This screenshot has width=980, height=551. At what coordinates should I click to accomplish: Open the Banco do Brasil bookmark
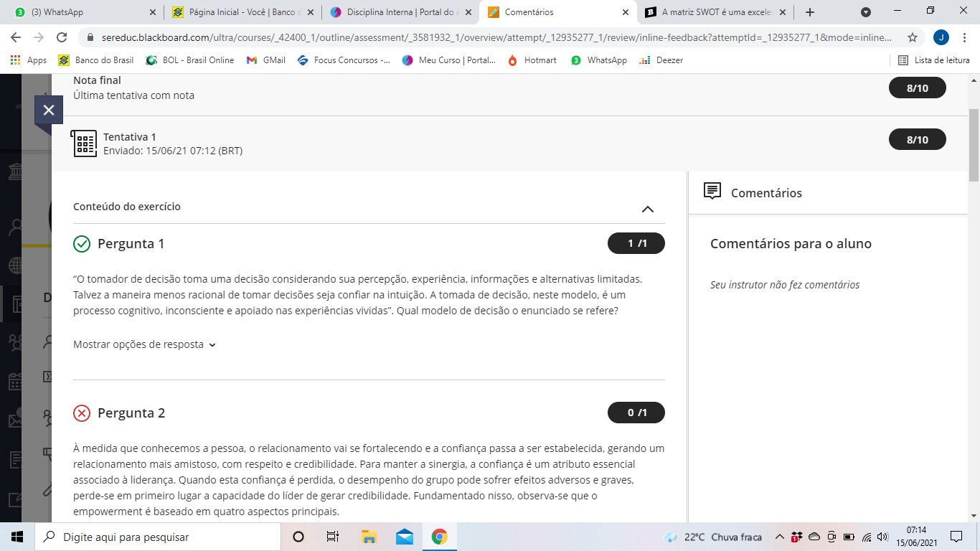[96, 60]
